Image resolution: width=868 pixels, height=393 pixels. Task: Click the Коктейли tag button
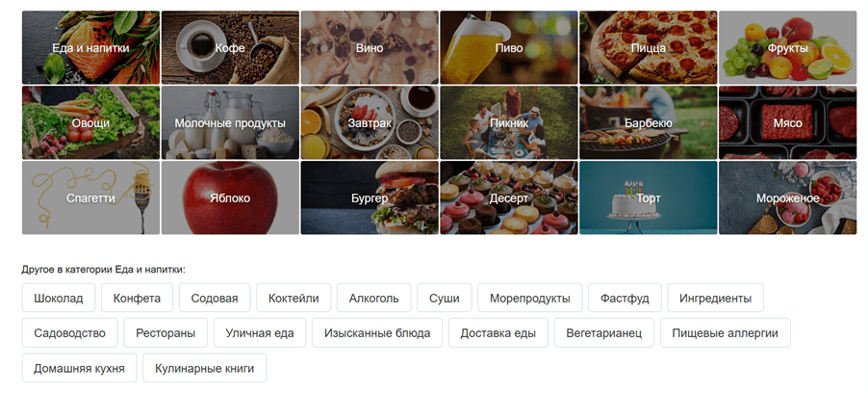tap(294, 298)
